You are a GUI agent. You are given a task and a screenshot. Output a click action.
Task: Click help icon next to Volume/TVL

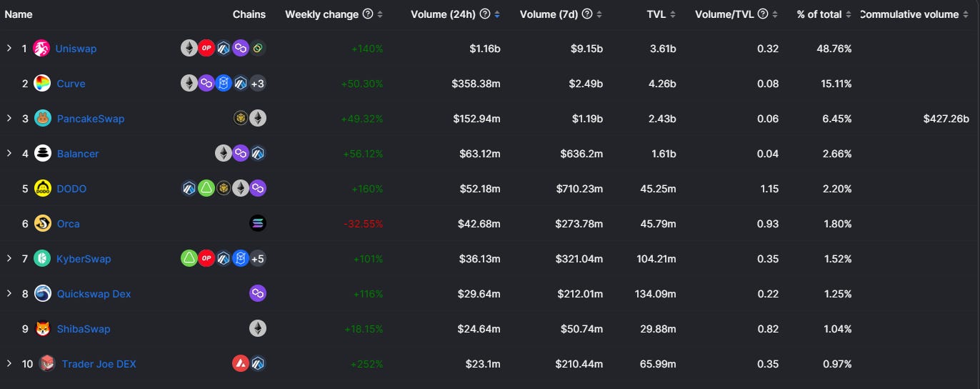tap(763, 14)
